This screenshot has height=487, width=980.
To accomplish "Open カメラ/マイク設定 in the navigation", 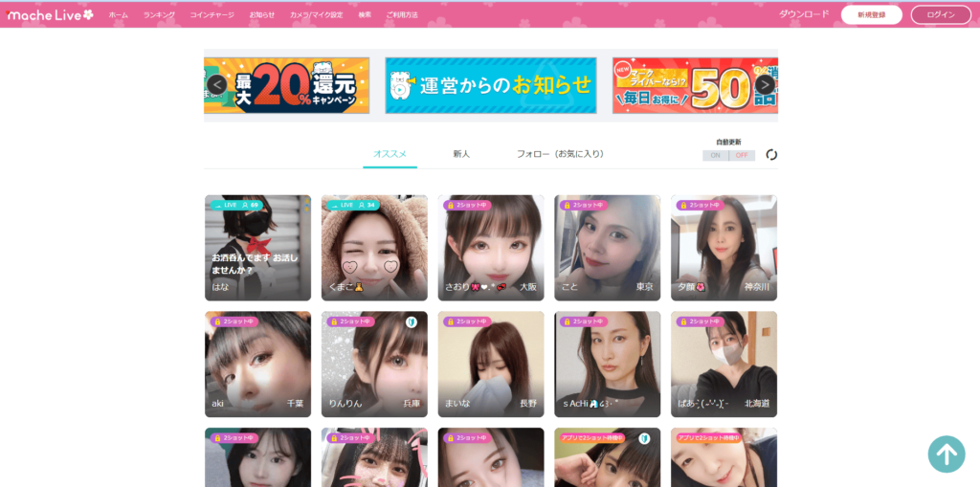I will click(316, 15).
